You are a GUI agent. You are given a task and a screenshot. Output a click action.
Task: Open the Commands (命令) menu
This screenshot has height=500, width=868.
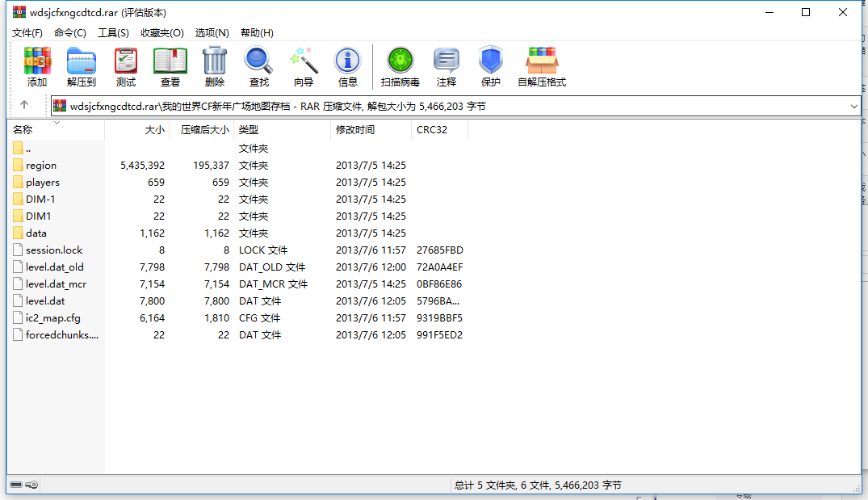pos(70,32)
